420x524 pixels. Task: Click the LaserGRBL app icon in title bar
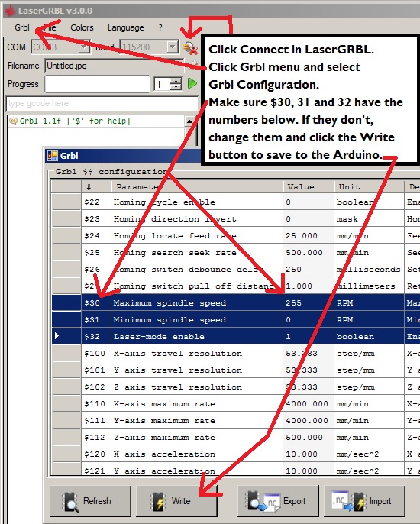[10, 11]
